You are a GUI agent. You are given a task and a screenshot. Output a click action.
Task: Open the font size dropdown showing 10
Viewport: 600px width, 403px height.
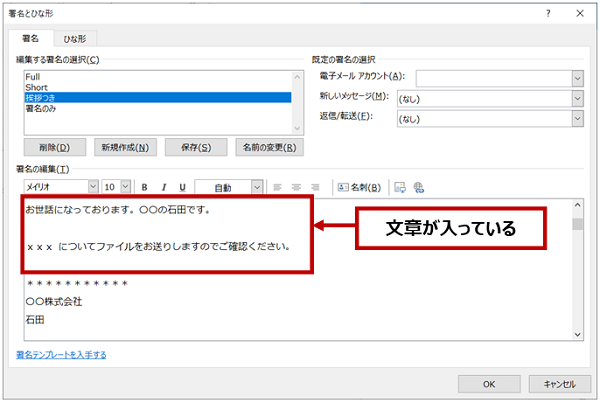125,187
